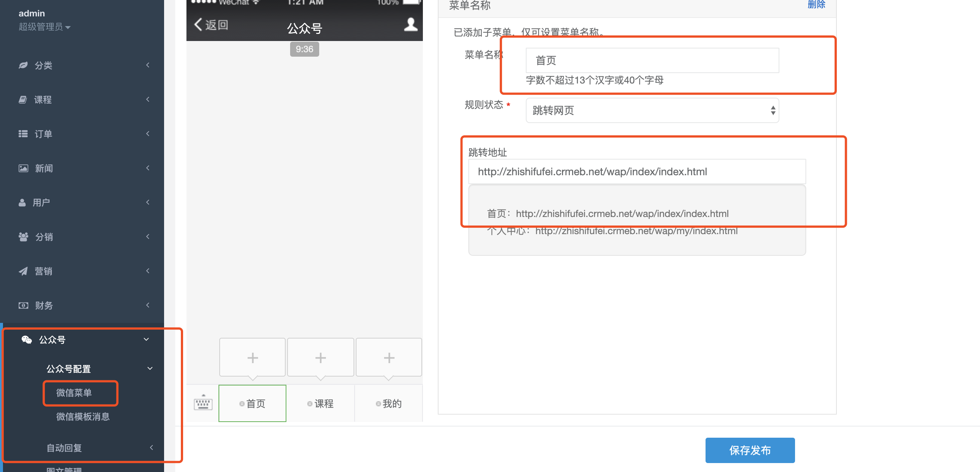Collapse the 公众号 section chevron
Viewport: 980px width, 472px height.
point(146,339)
